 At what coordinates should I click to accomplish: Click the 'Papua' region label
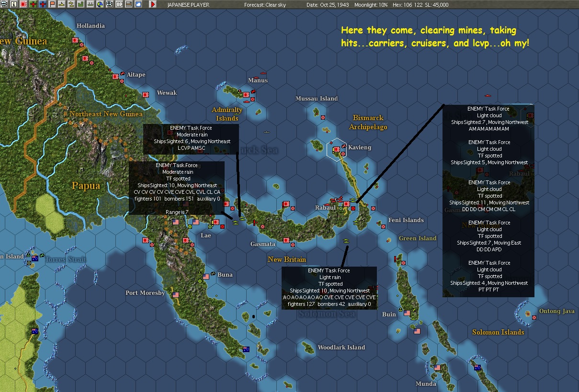point(86,186)
